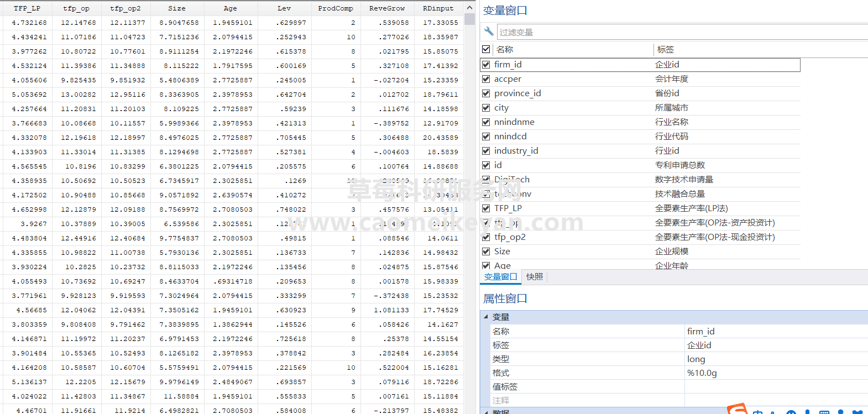Select the Lev column header
Image resolution: width=868 pixels, height=414 pixels.
[x=284, y=8]
